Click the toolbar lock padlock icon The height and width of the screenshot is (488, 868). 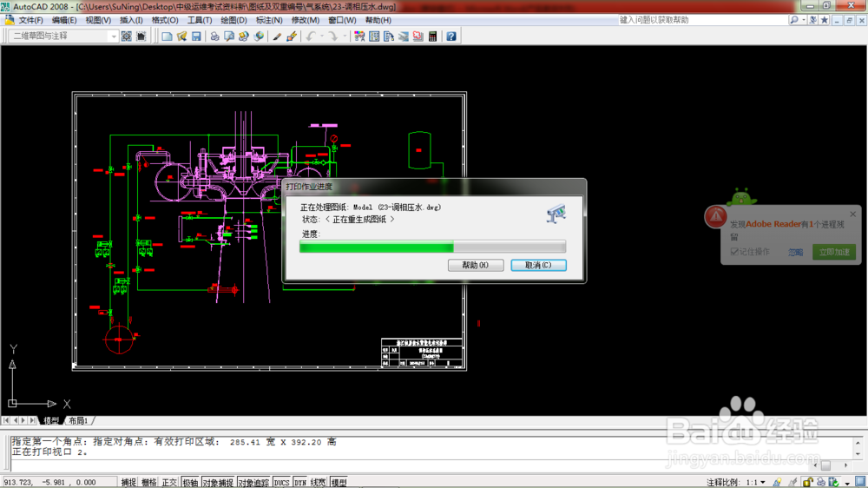pyautogui.click(x=807, y=483)
